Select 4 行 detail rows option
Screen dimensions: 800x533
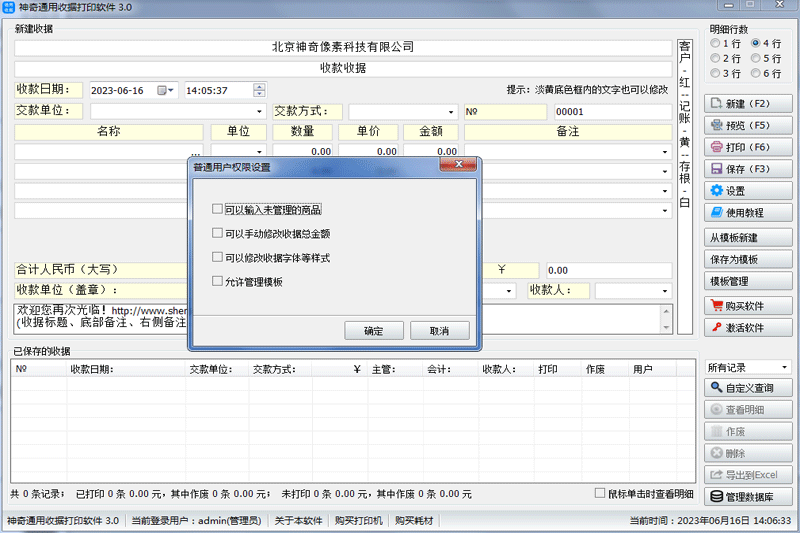pos(756,43)
